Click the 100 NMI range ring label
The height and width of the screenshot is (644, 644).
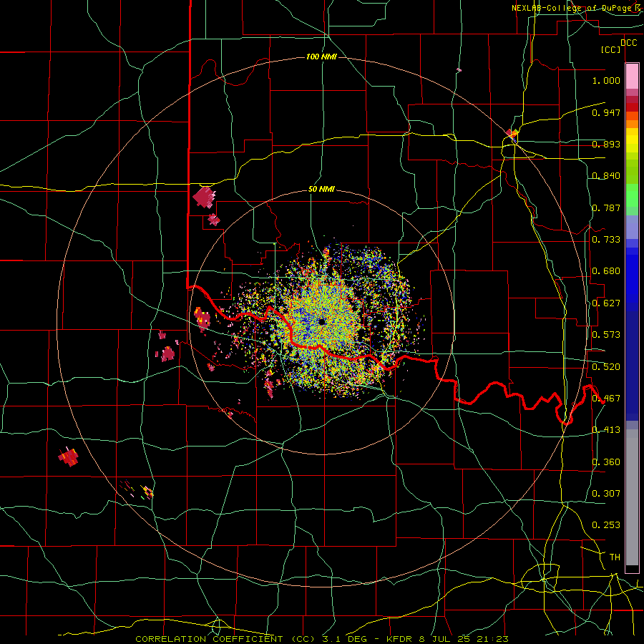[321, 57]
